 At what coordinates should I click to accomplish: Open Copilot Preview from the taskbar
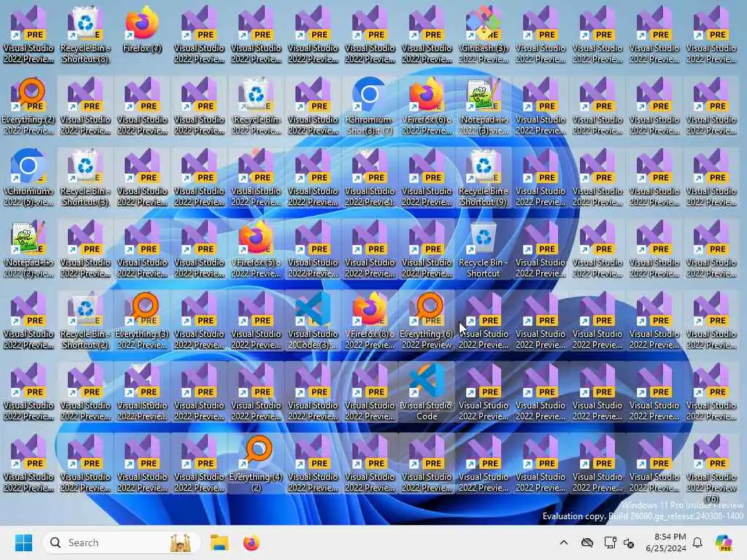[x=723, y=542]
